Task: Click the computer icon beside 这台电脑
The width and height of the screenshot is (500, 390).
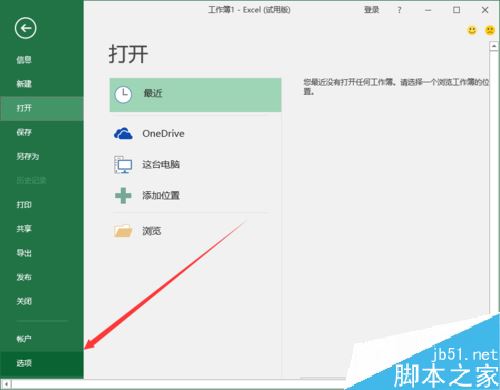Action: [123, 165]
